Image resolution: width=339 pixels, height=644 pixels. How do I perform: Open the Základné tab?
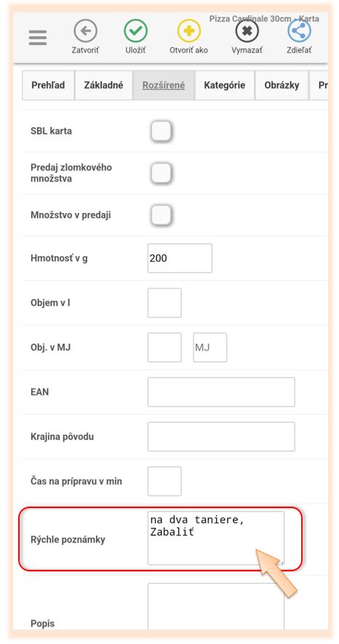pyautogui.click(x=103, y=86)
